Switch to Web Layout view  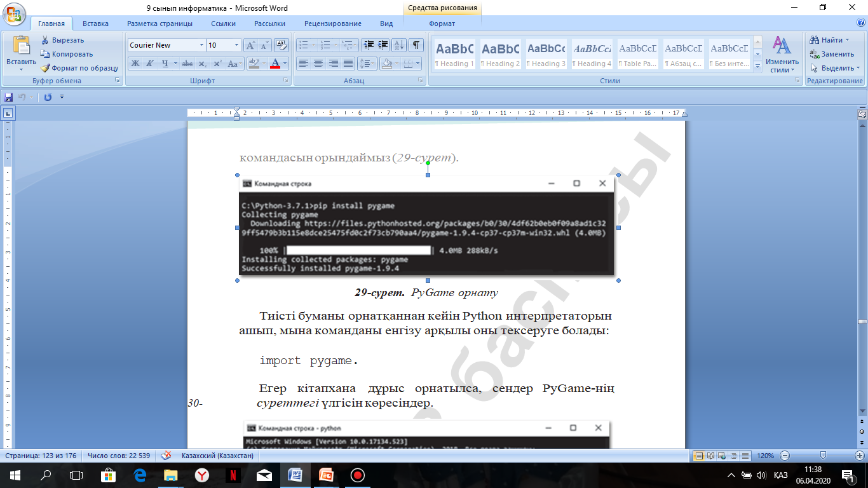click(x=721, y=456)
